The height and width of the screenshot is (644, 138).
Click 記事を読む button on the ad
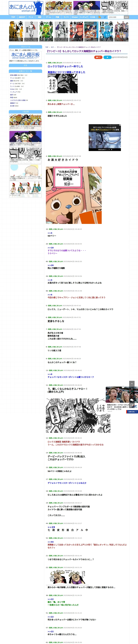[x=132, y=412]
